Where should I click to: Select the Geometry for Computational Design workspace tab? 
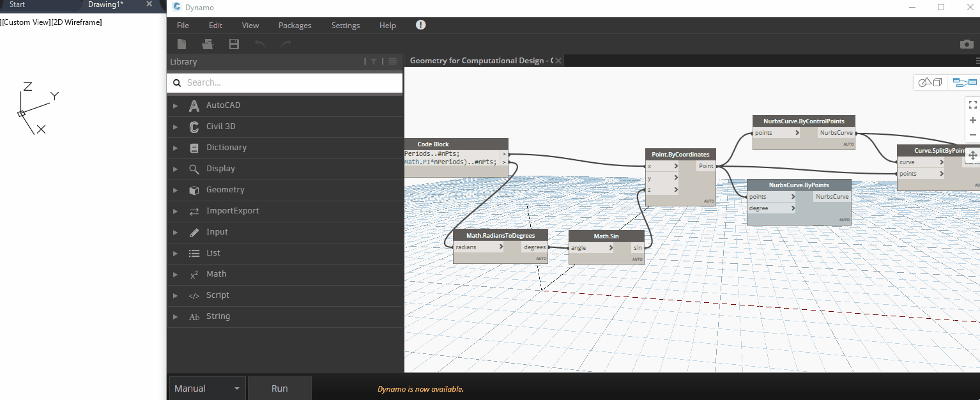pyautogui.click(x=481, y=61)
